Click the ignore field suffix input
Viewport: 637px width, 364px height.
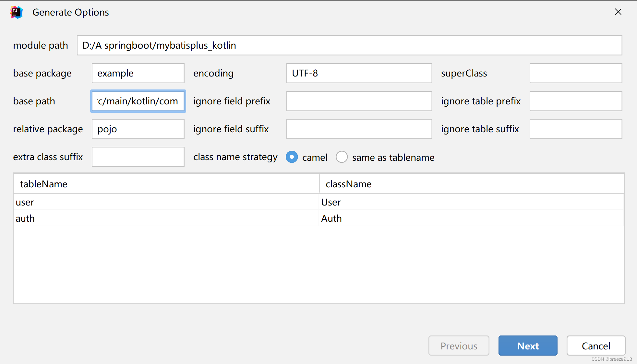pyautogui.click(x=359, y=129)
